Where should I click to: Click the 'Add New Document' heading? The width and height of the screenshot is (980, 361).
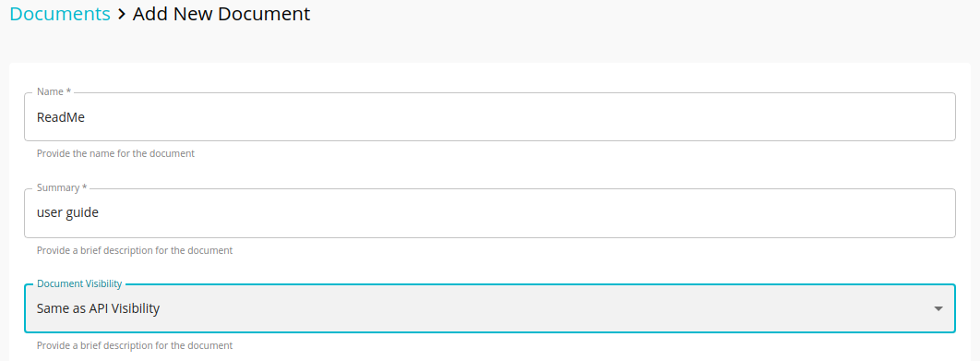pos(221,14)
